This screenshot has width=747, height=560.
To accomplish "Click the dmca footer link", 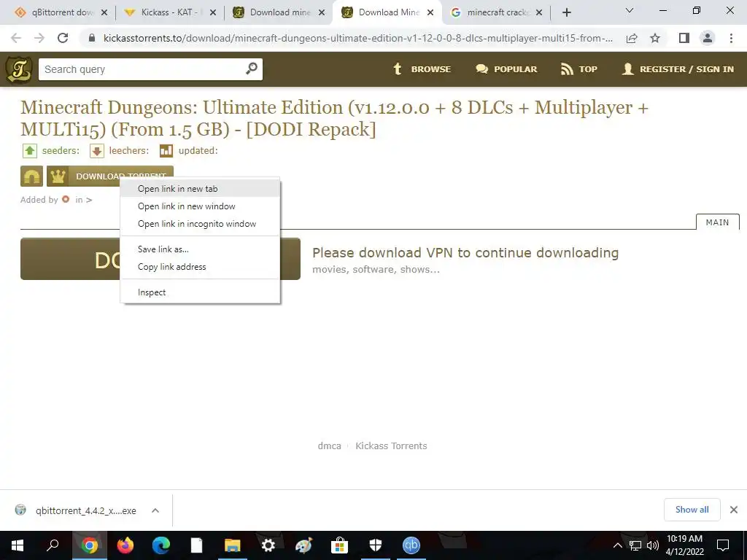I will pos(329,446).
